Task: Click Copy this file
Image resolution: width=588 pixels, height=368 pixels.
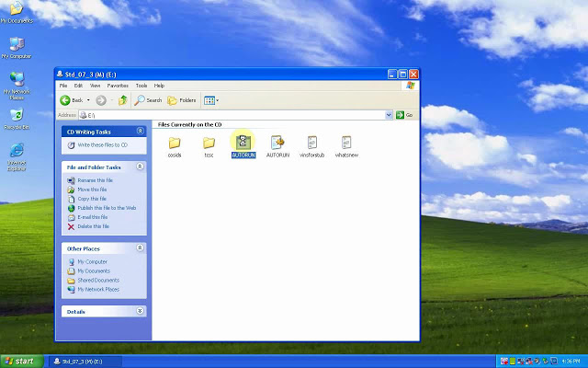Action: (x=92, y=199)
